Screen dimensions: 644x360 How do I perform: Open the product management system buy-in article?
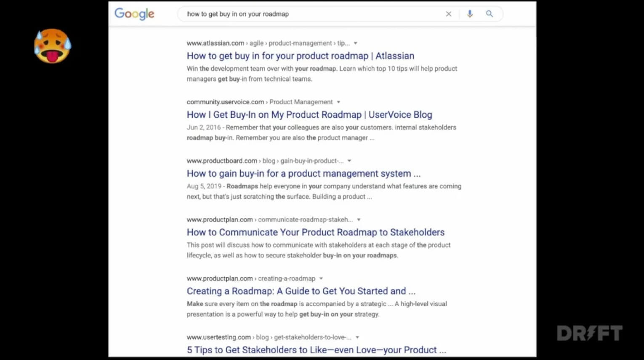pos(304,173)
